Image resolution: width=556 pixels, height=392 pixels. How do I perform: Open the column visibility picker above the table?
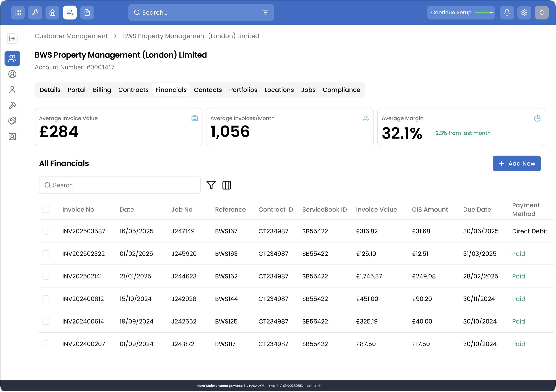click(x=227, y=185)
